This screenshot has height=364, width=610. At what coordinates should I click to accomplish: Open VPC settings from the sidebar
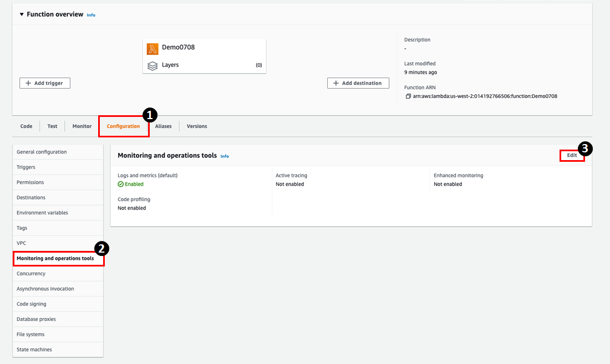[21, 243]
